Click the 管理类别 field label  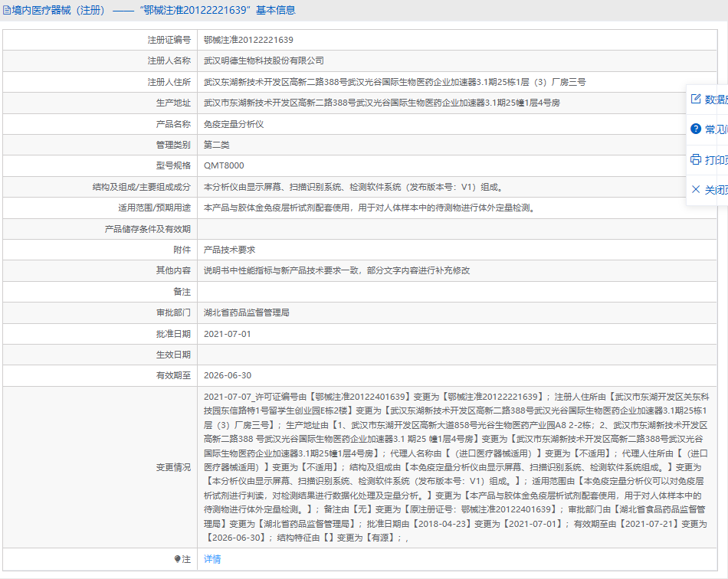click(173, 145)
